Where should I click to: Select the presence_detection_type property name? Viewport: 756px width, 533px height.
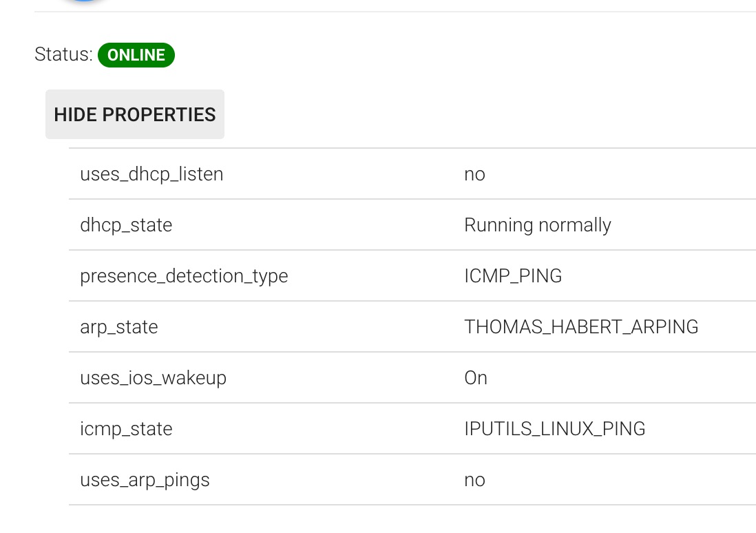184,276
